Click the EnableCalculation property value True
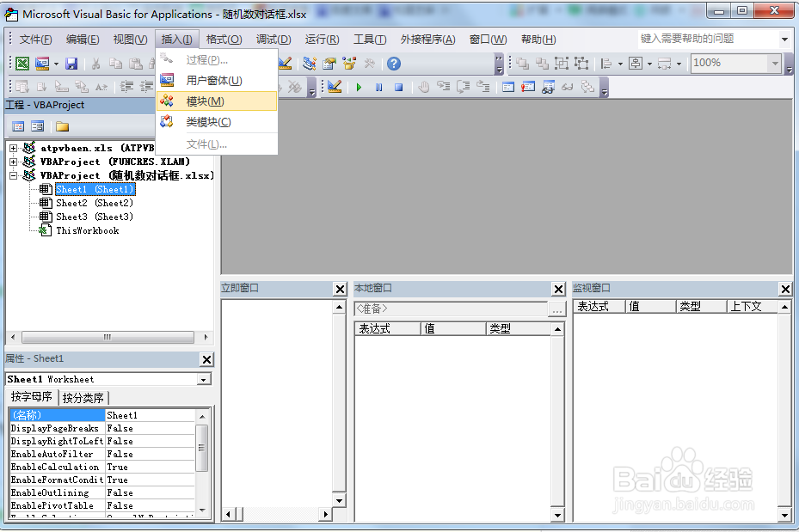This screenshot has height=532, width=799. [x=150, y=468]
